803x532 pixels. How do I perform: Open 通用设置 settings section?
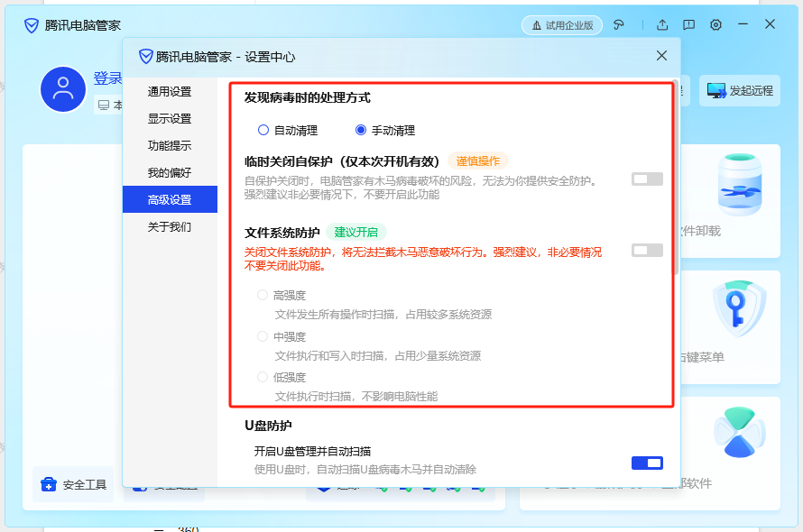(170, 92)
